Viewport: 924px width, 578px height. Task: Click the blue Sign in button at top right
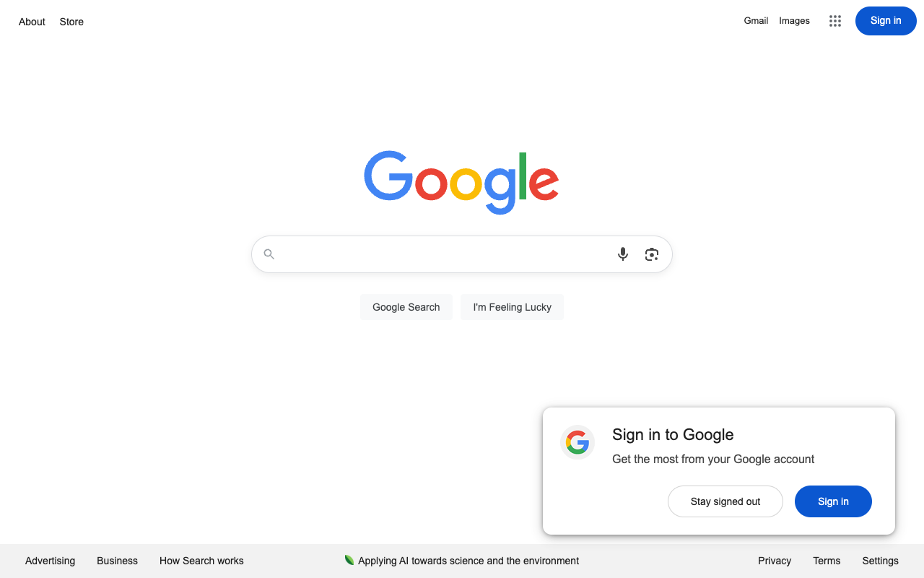pos(886,21)
